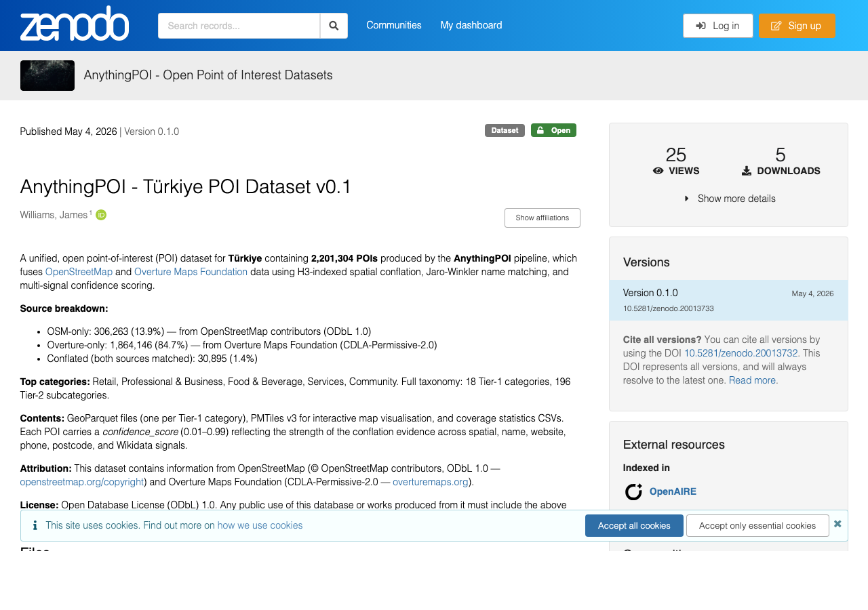Screen dimensions: 868x610
Task: Open the OpenStreetMap link in description
Action: (x=79, y=272)
